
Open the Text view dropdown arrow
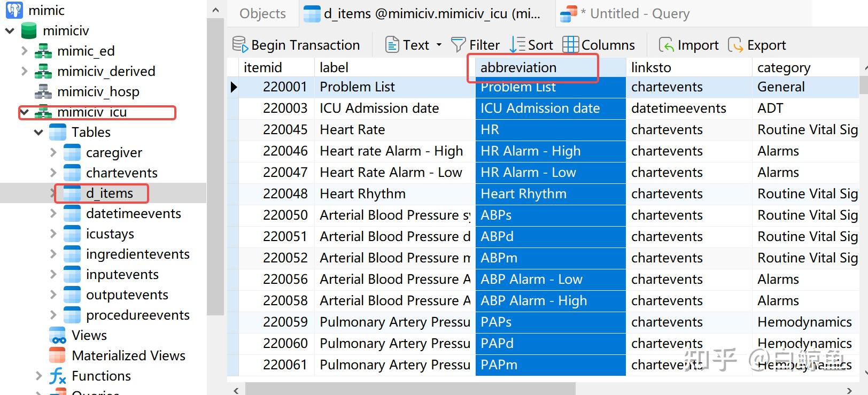point(439,45)
